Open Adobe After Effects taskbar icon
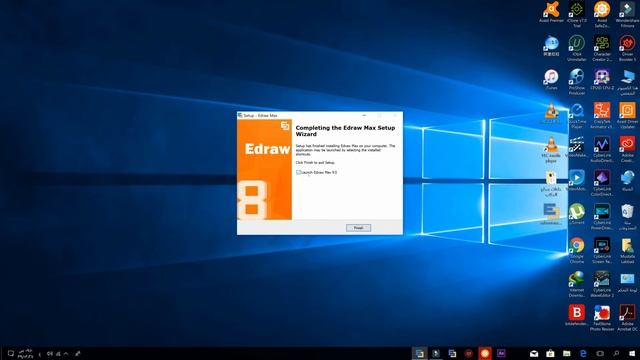 click(x=501, y=353)
